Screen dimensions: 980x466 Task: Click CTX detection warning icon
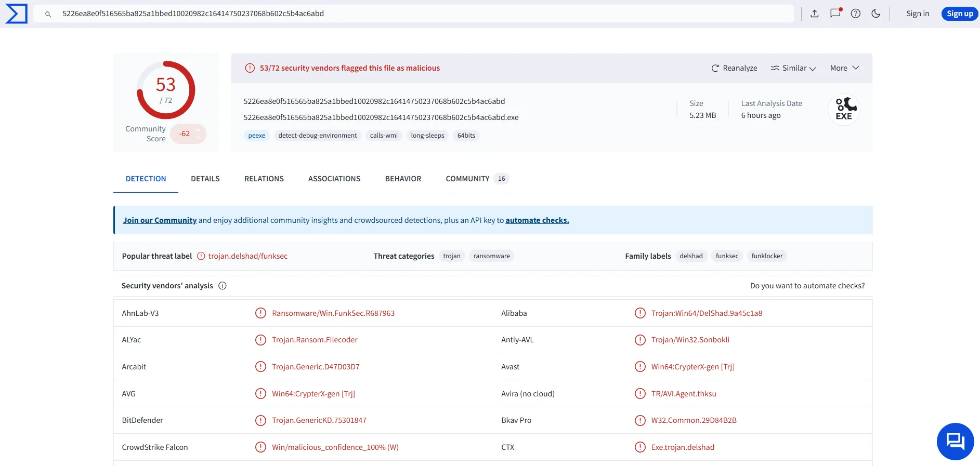click(x=640, y=447)
